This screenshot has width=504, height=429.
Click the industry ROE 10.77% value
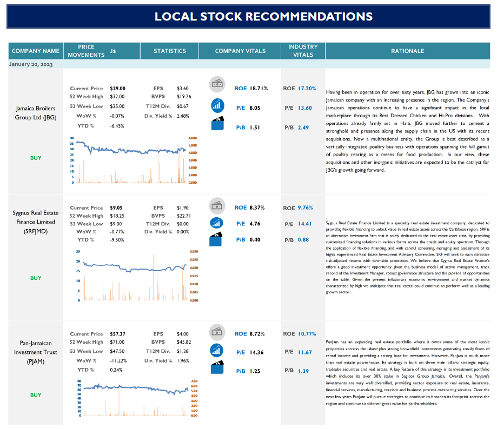[307, 334]
